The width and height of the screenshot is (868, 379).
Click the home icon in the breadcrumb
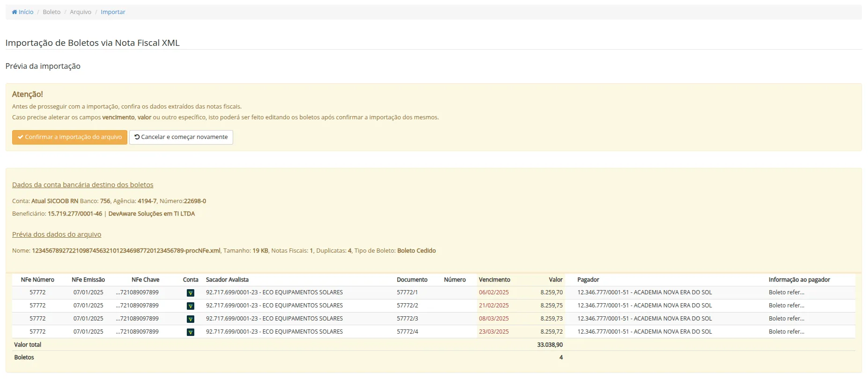click(15, 12)
